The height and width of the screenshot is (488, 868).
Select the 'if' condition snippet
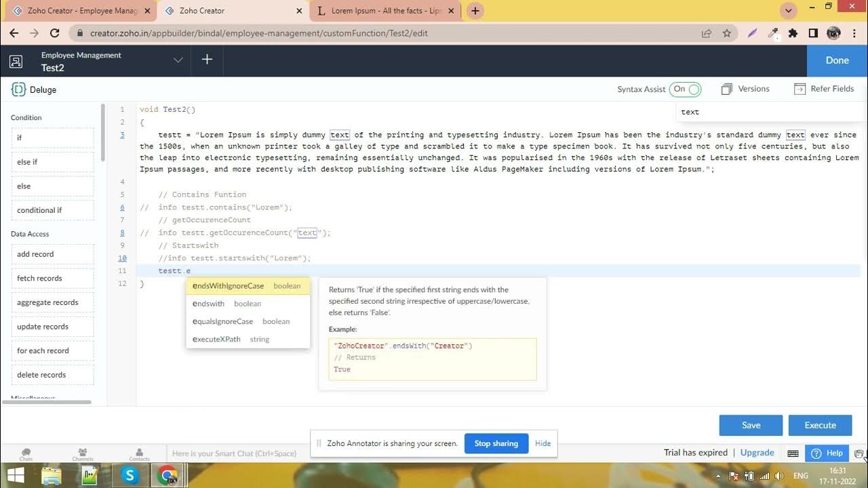click(52, 138)
